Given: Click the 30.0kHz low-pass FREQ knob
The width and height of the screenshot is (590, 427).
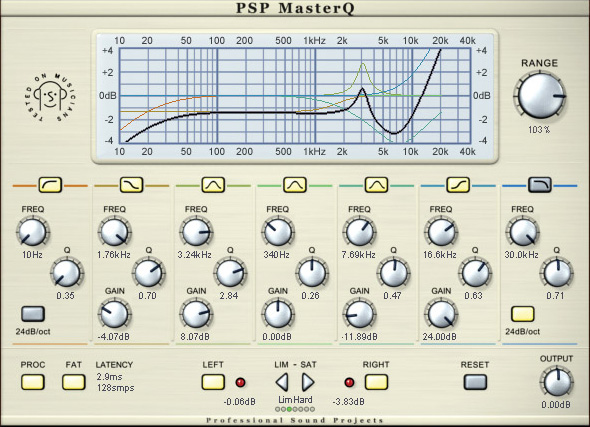Looking at the screenshot, I should coord(523,232).
